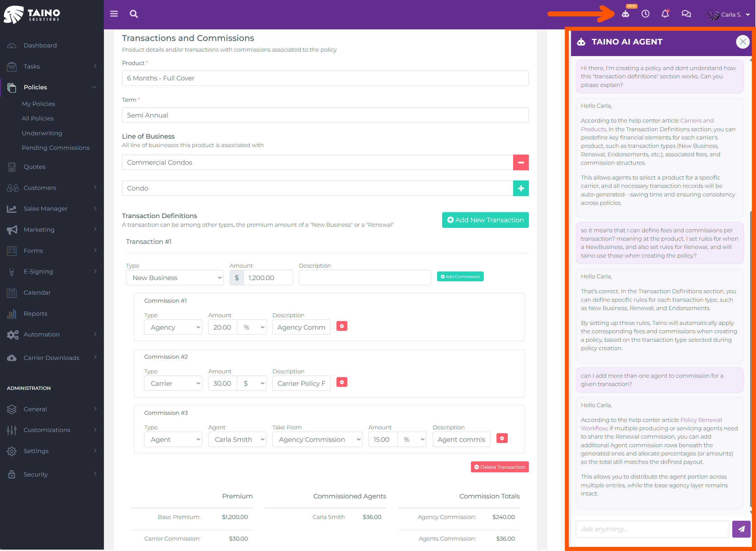View history via the clock icon
The width and height of the screenshot is (756, 551).
(646, 14)
